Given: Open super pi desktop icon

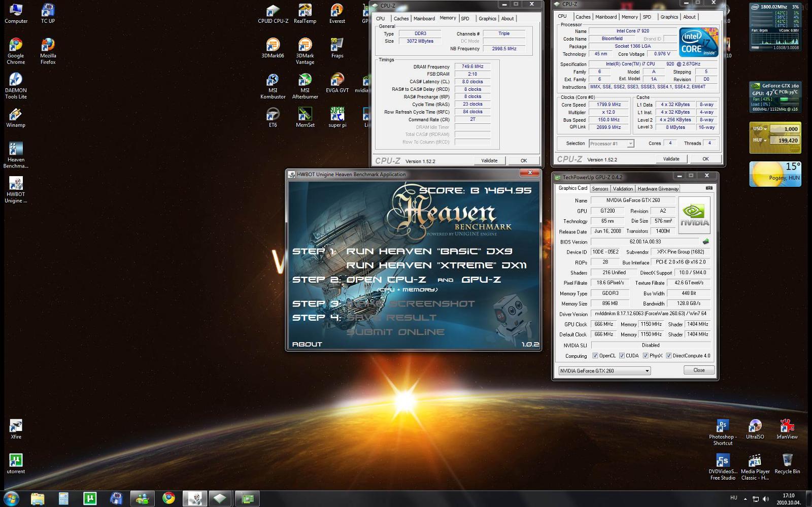Looking at the screenshot, I should click(337, 117).
